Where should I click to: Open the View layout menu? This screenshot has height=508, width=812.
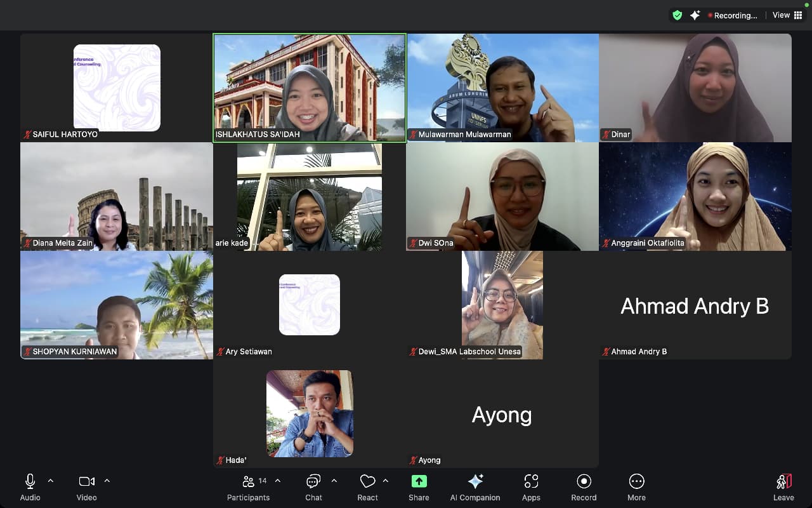coord(787,15)
